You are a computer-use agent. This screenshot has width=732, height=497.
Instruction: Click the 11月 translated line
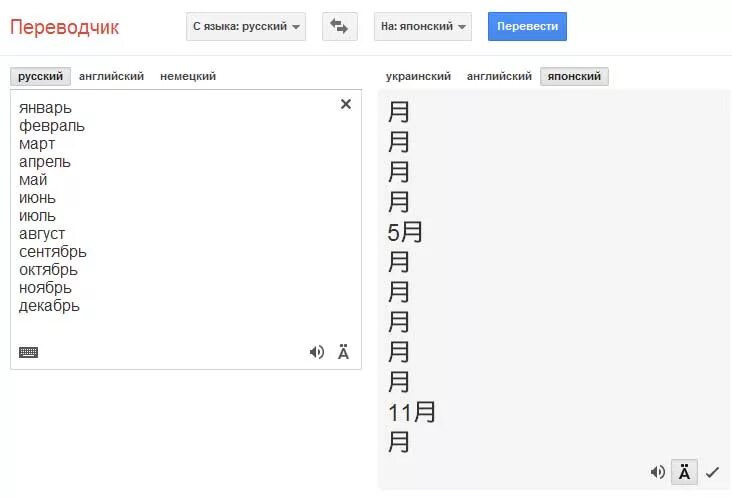412,412
